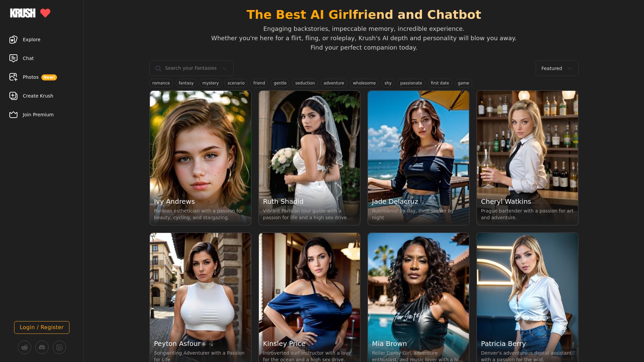Select the wholesome tag chip
The height and width of the screenshot is (362, 644).
tap(364, 83)
